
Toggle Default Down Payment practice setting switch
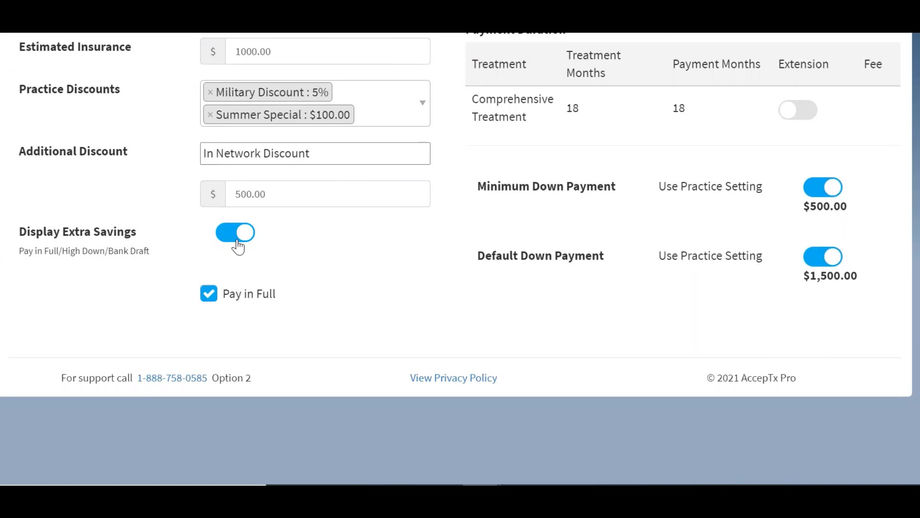[823, 256]
